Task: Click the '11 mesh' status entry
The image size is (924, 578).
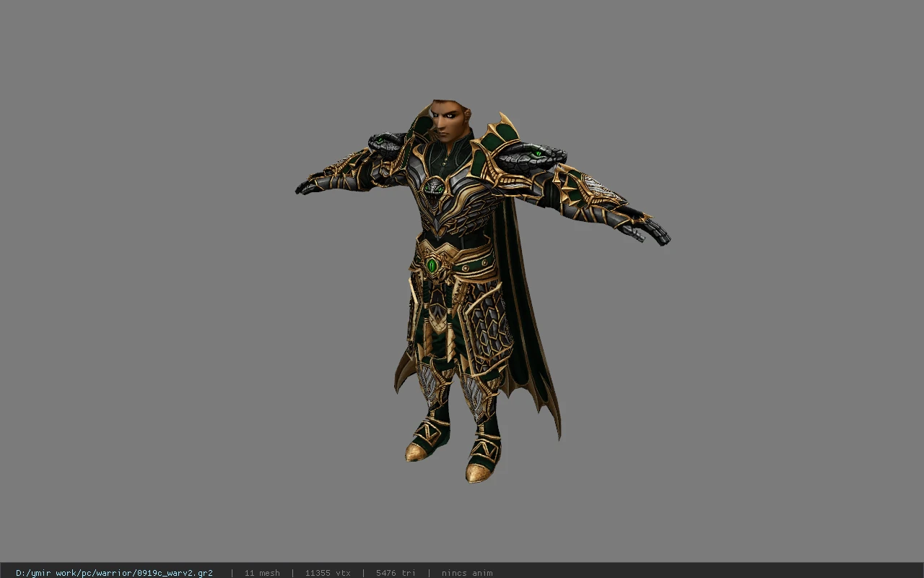Action: pos(262,573)
